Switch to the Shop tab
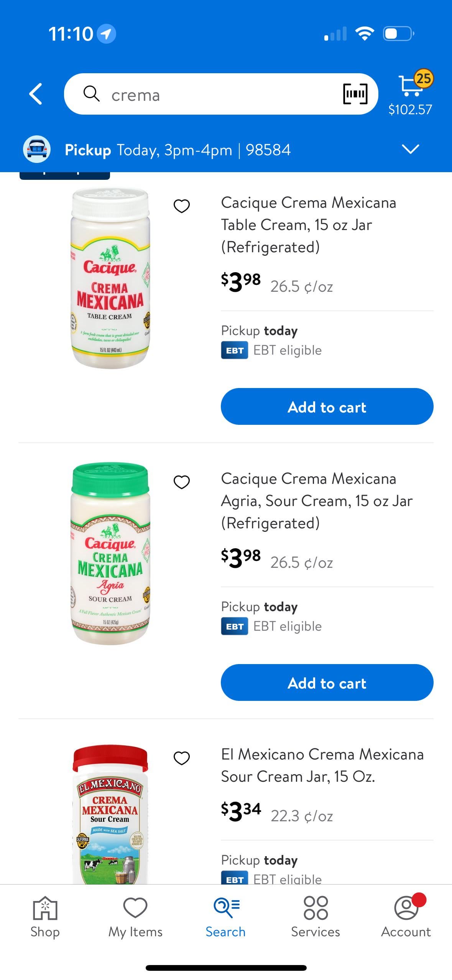452x980 pixels. tap(45, 916)
